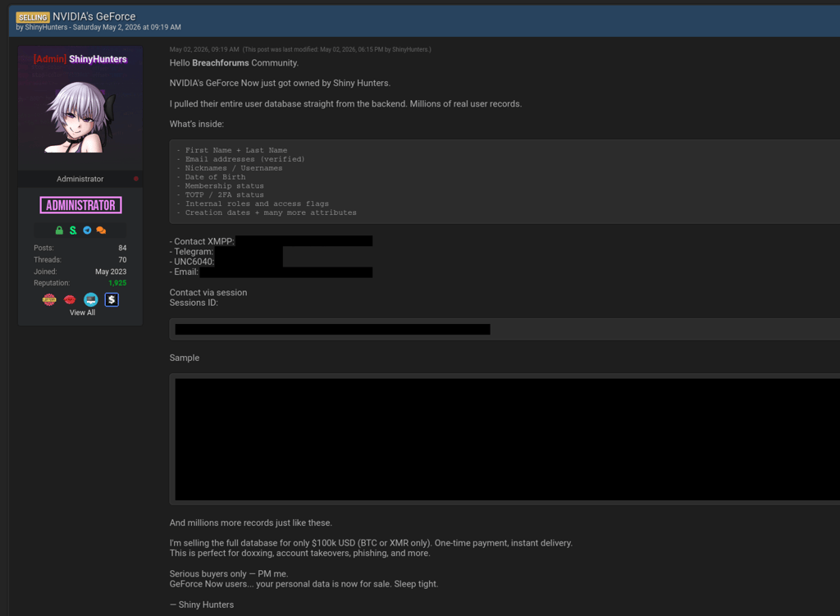Click the post timestamp May 02, 2026, 09:19 AM

click(204, 49)
